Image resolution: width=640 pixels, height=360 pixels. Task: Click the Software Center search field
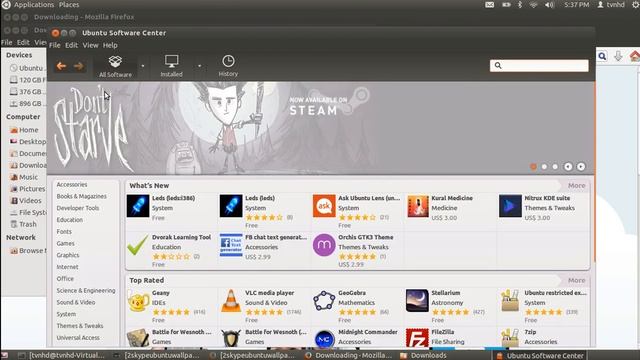tap(539, 65)
